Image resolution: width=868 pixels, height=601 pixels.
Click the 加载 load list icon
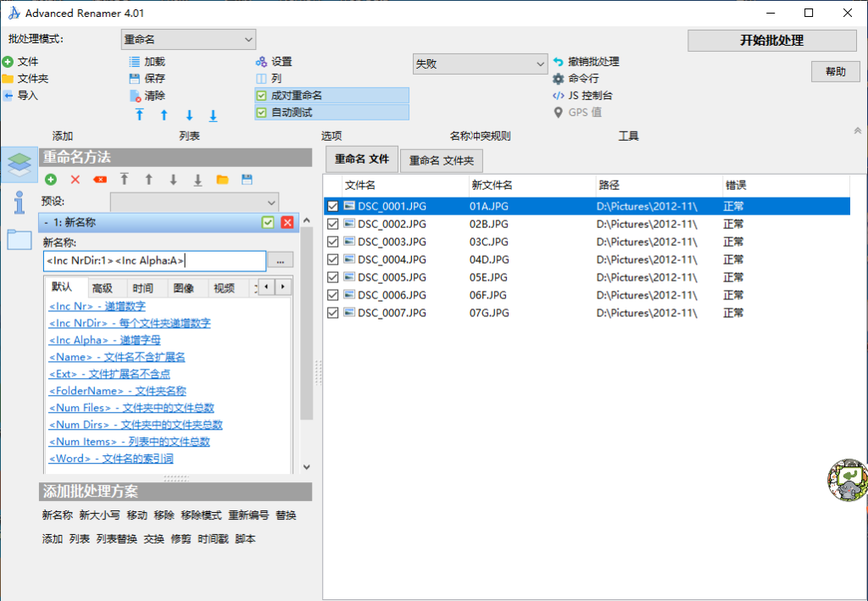point(135,62)
